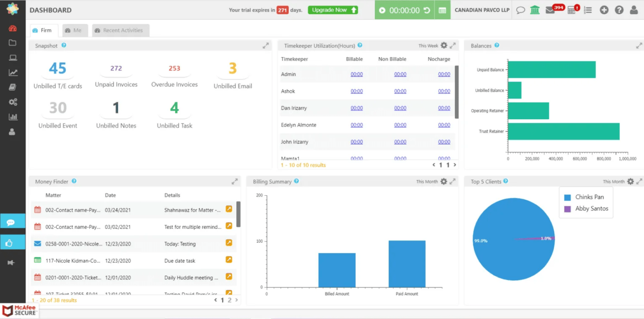
Task: Open the folder icon in left sidebar
Action: pyautogui.click(x=12, y=43)
